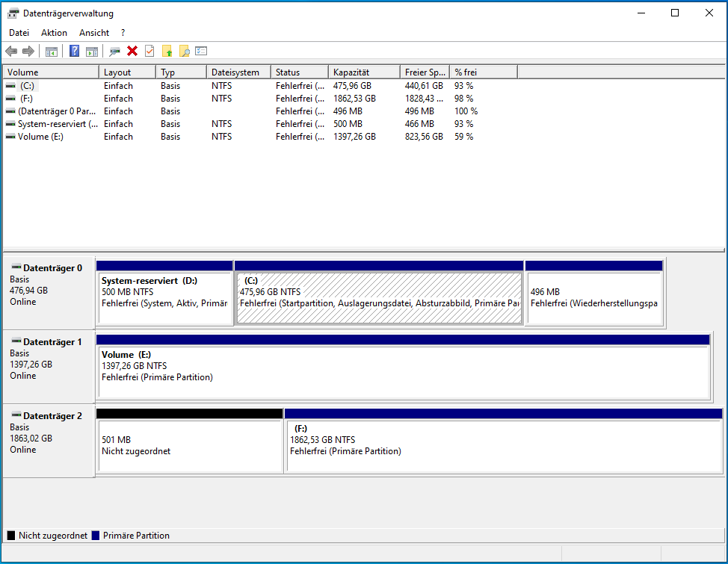Click drive icon of Datenträger 0 Par... row
The width and height of the screenshot is (728, 564).
(x=10, y=111)
